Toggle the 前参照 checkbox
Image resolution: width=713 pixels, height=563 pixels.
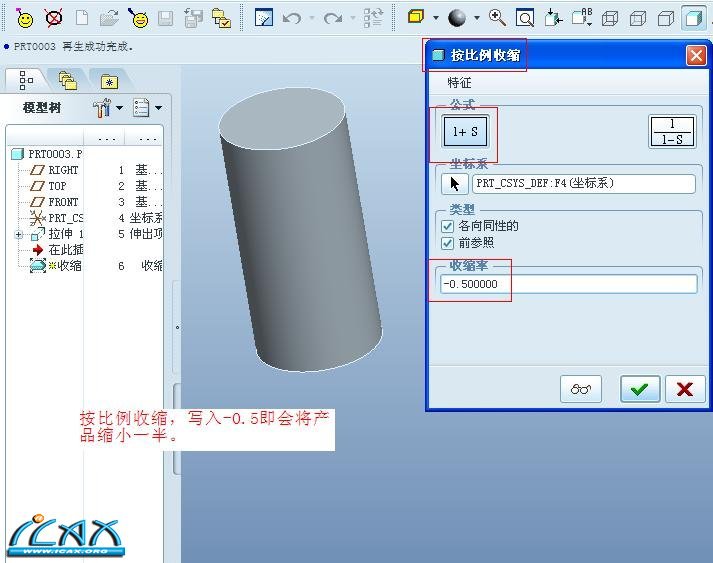(448, 243)
